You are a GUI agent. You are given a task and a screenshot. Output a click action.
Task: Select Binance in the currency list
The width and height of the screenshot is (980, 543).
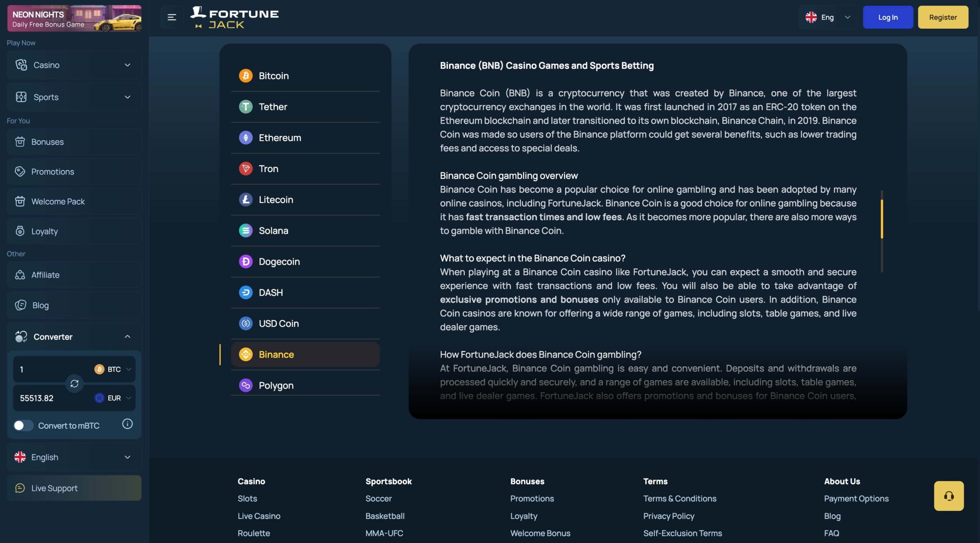pyautogui.click(x=305, y=355)
